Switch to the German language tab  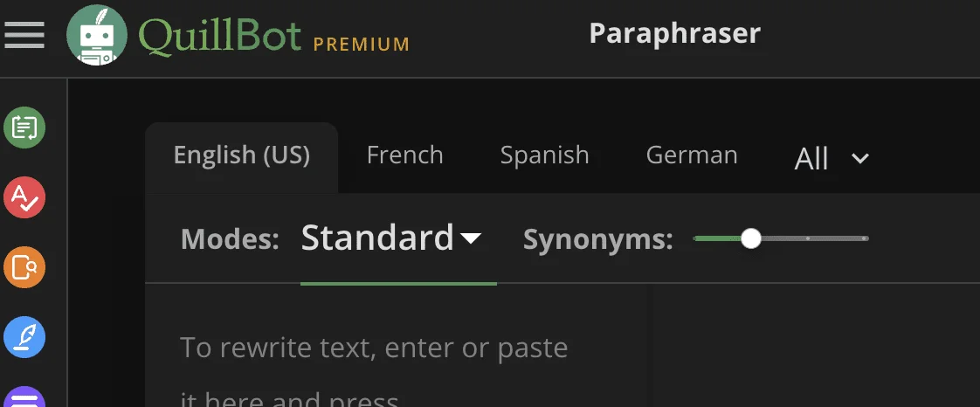(x=692, y=155)
